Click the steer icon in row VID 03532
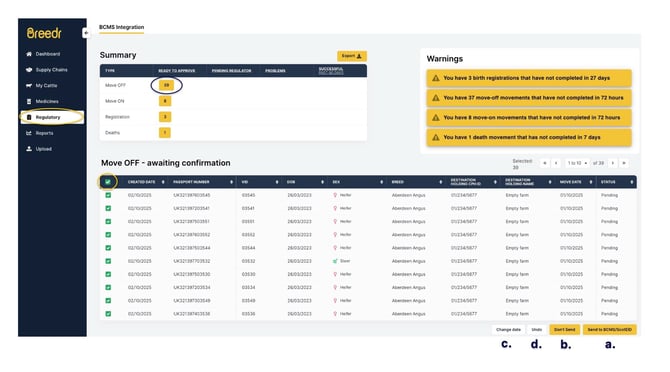670x372 pixels. (335, 261)
